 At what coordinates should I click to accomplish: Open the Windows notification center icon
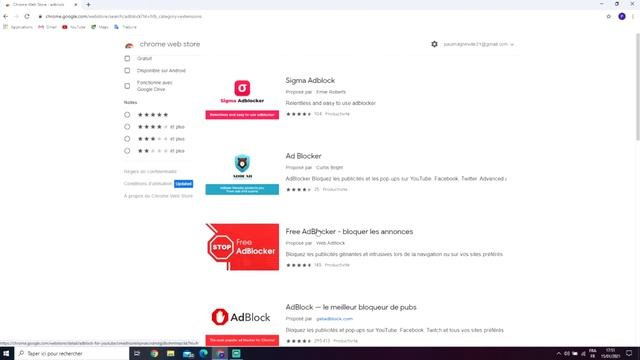coord(629,353)
